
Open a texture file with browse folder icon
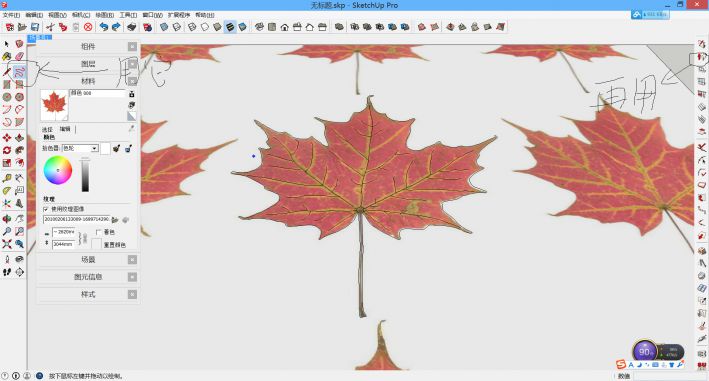[x=115, y=220]
